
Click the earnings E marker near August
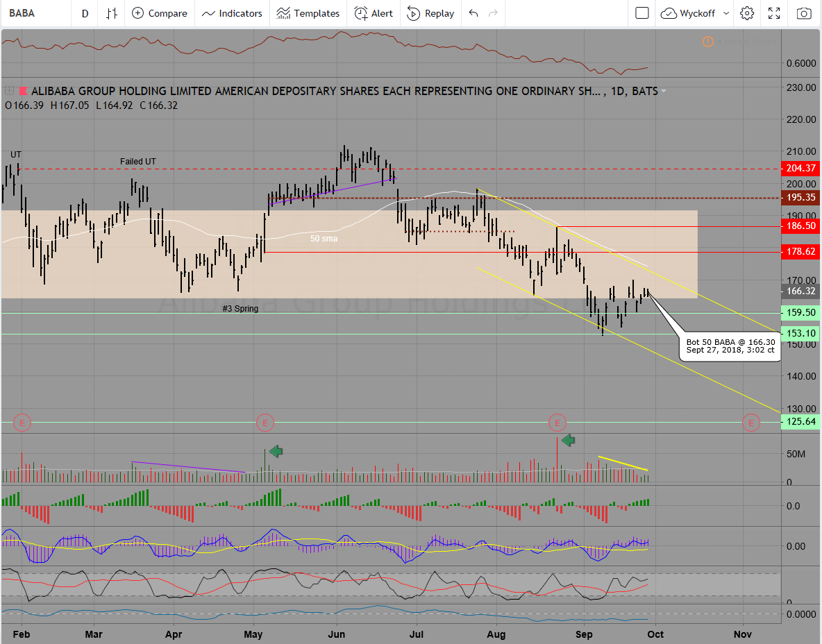coord(557,421)
